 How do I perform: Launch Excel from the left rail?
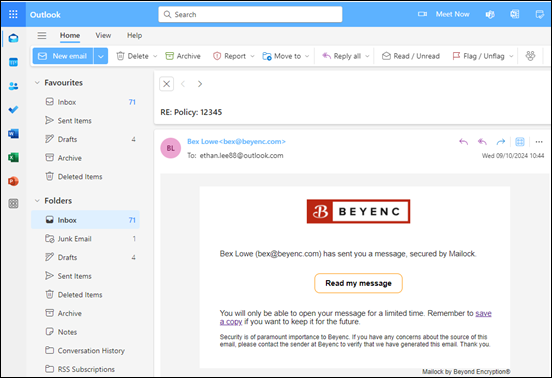tap(13, 157)
